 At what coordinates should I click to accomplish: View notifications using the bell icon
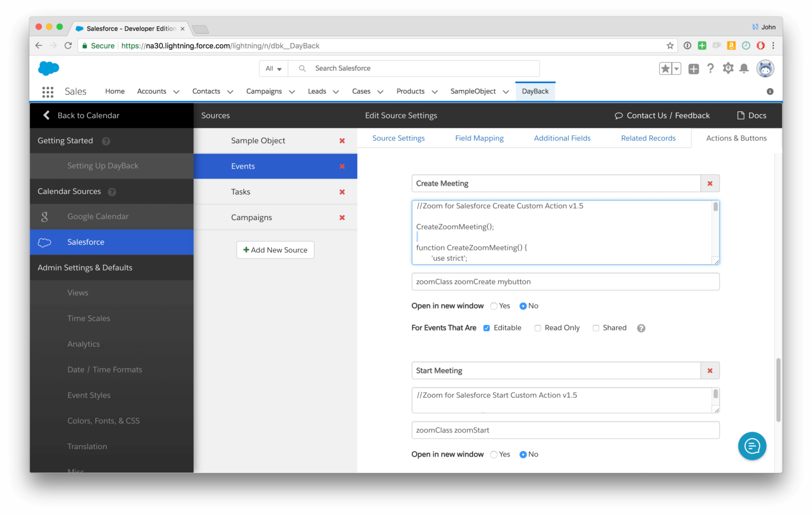pos(745,68)
